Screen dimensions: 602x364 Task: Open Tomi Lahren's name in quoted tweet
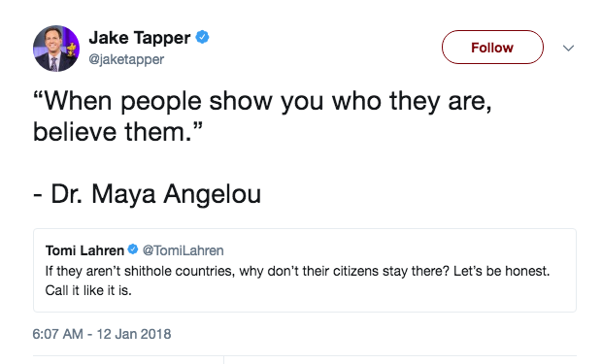tap(84, 250)
